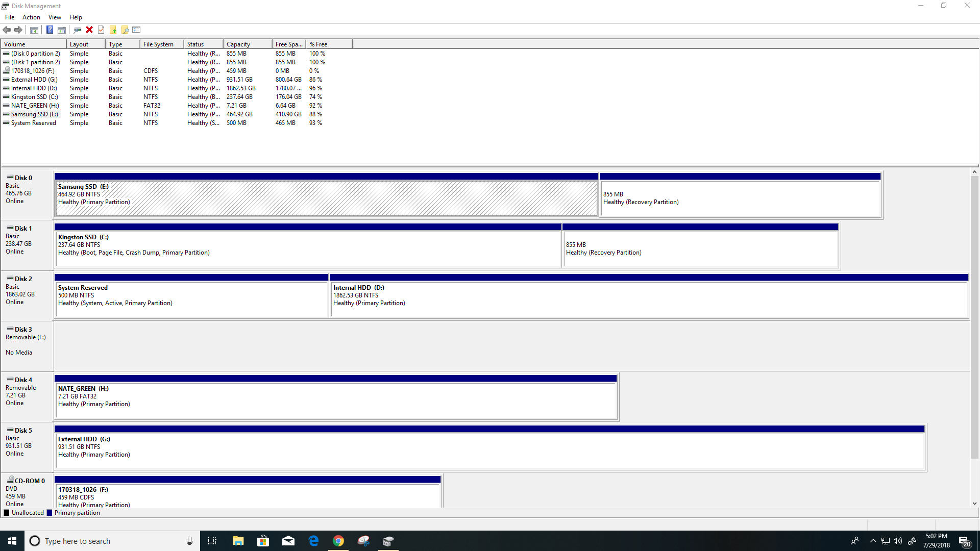Image resolution: width=980 pixels, height=551 pixels.
Task: Open the Windows Start menu
Action: coord(12,541)
